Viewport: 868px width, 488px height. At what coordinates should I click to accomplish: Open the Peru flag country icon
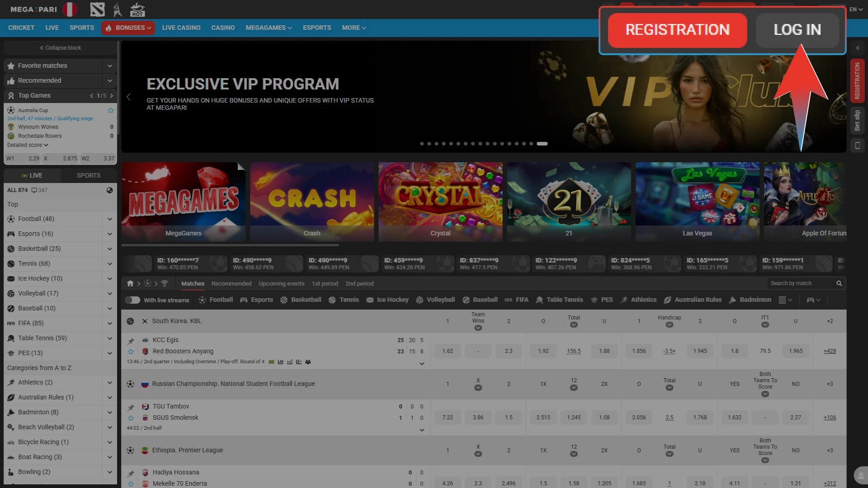70,9
